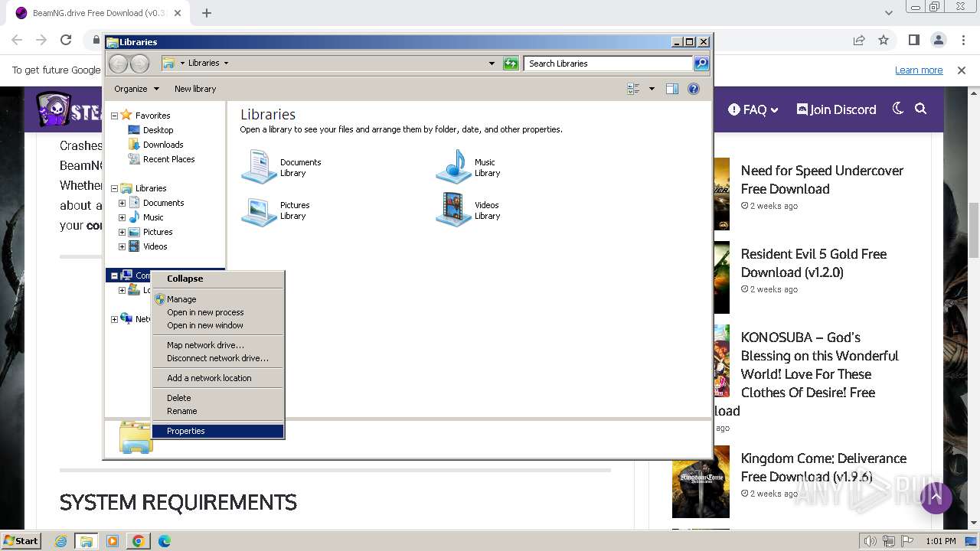Open view options dropdown arrow
This screenshot has height=551, width=980.
coord(652,89)
